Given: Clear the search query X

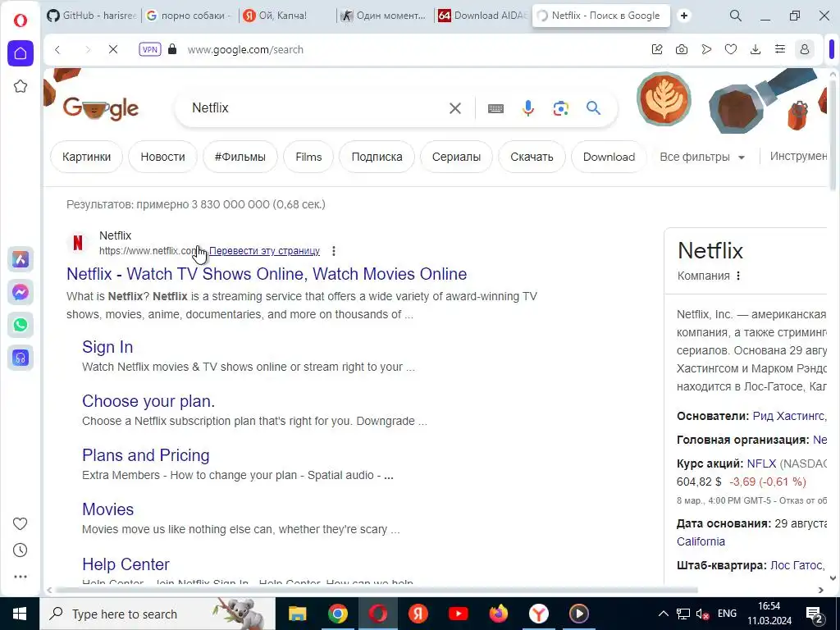Looking at the screenshot, I should click(x=454, y=108).
